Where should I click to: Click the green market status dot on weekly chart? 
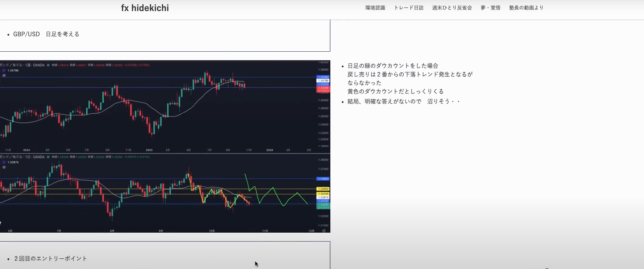point(48,65)
